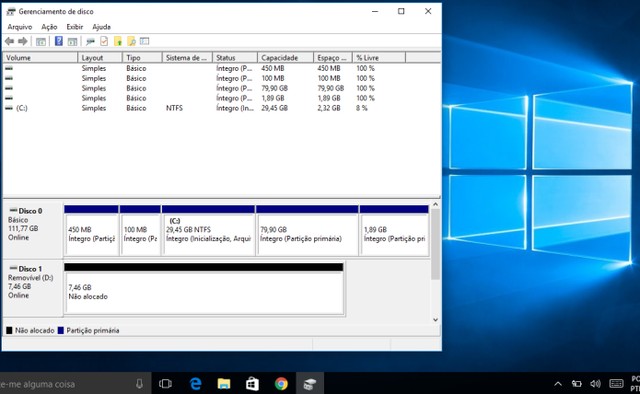Select the 7,46 GB Não alocado block

tap(204, 289)
